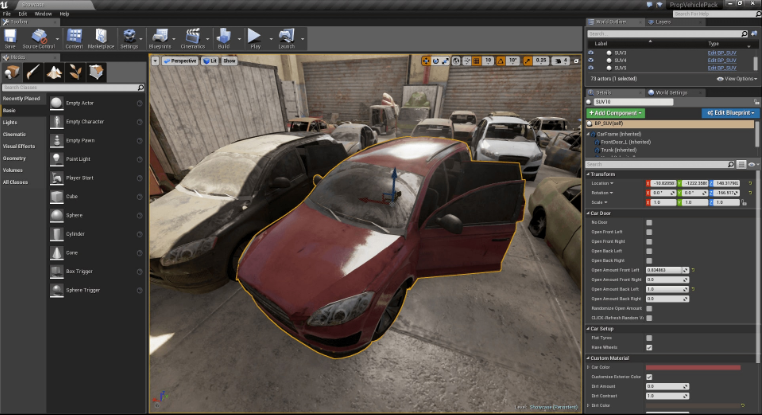762x415 pixels.
Task: Toggle world/local coordinate system icon
Action: pyautogui.click(x=456, y=61)
